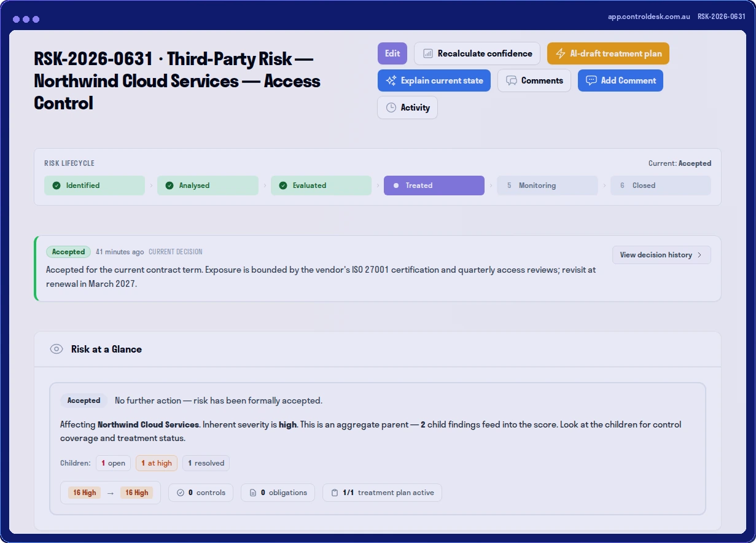Click the CURRENT DECISION label
The width and height of the screenshot is (756, 543).
(176, 252)
